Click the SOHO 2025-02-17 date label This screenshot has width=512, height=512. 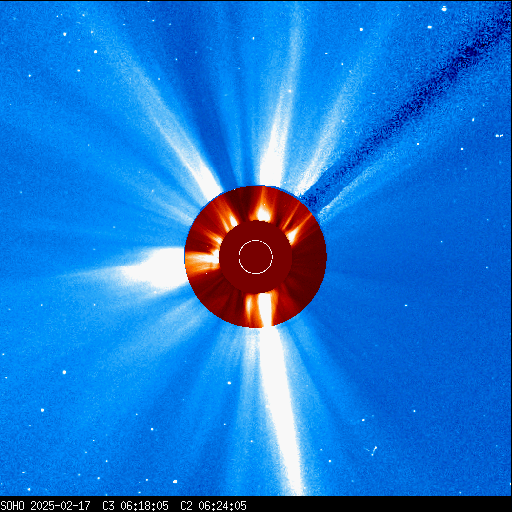[x=46, y=506]
